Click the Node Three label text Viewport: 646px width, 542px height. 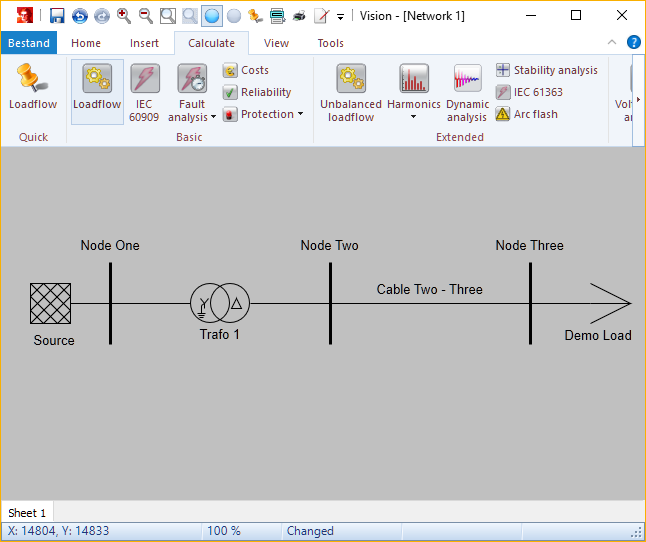[x=529, y=245]
